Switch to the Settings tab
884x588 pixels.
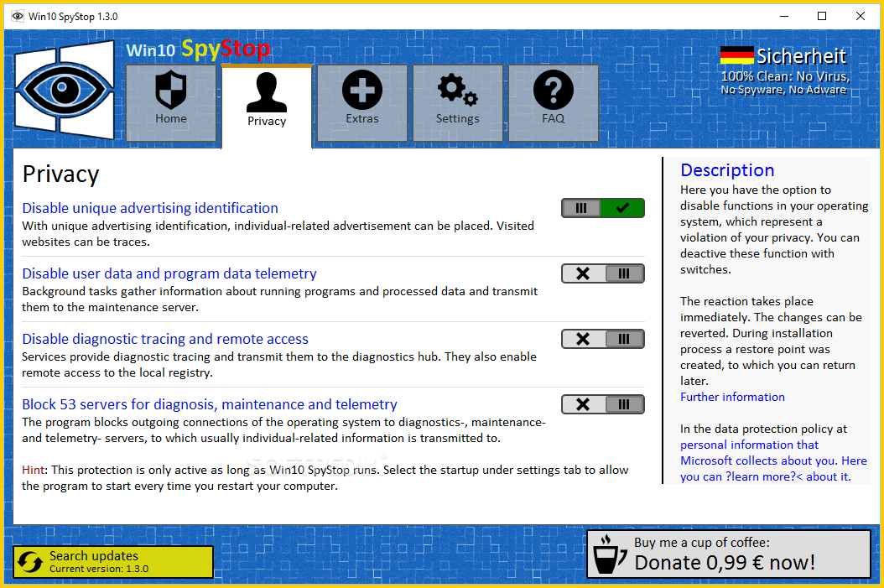[x=457, y=102]
